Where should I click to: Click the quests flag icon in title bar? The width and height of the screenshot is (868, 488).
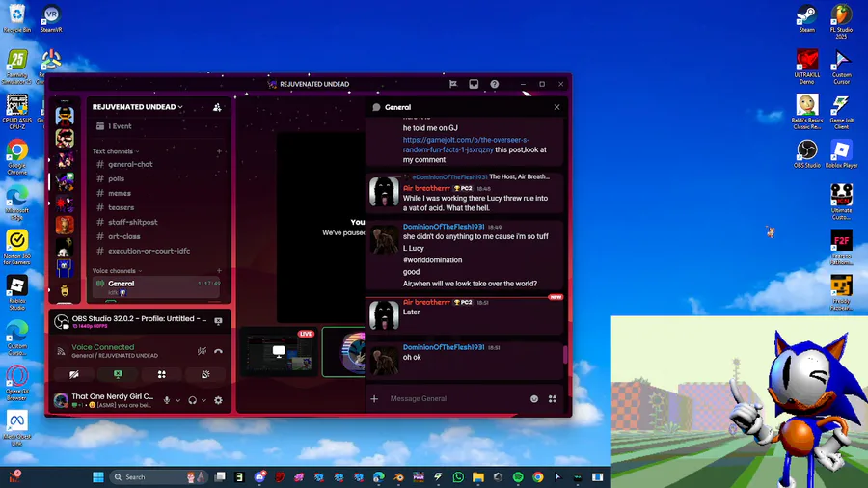453,84
